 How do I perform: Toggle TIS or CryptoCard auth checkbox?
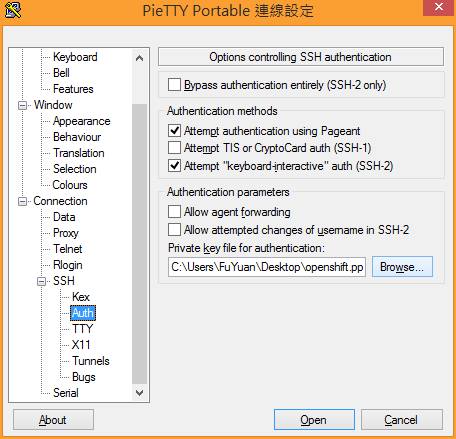click(x=174, y=147)
